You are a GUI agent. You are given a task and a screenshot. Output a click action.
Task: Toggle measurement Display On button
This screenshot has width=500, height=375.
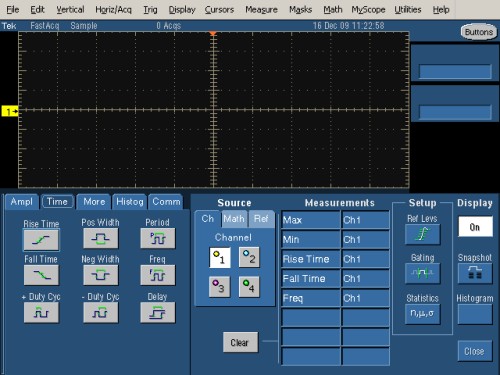(475, 227)
